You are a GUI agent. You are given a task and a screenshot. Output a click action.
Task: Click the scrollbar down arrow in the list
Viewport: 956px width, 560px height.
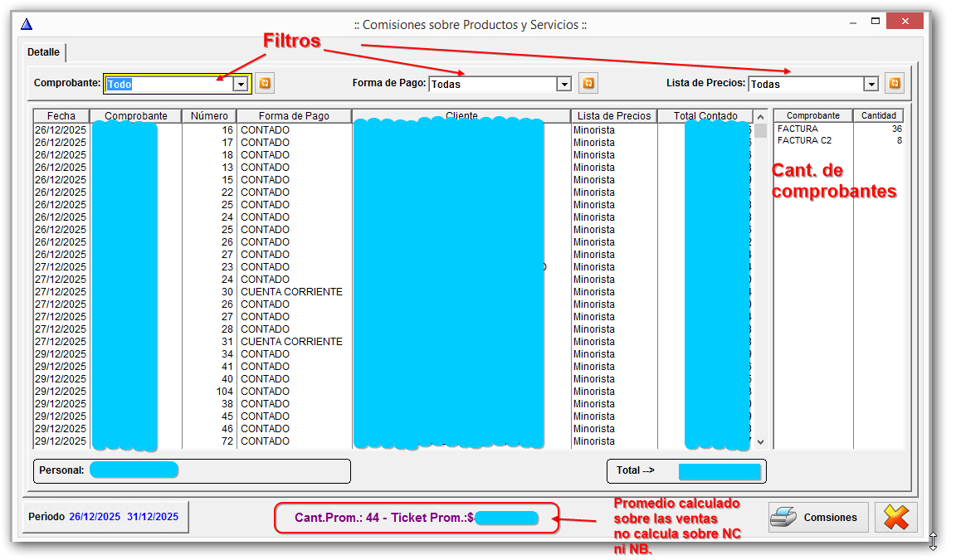coord(760,442)
